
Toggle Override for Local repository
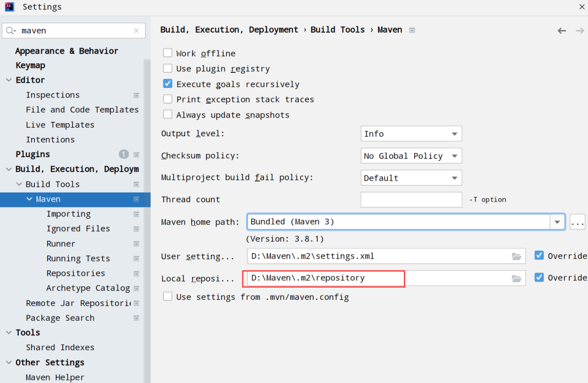coord(539,277)
